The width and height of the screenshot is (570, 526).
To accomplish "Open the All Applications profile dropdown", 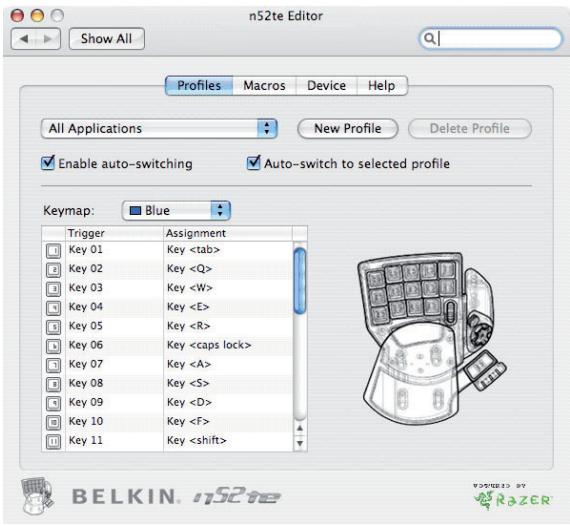I will coord(159,129).
